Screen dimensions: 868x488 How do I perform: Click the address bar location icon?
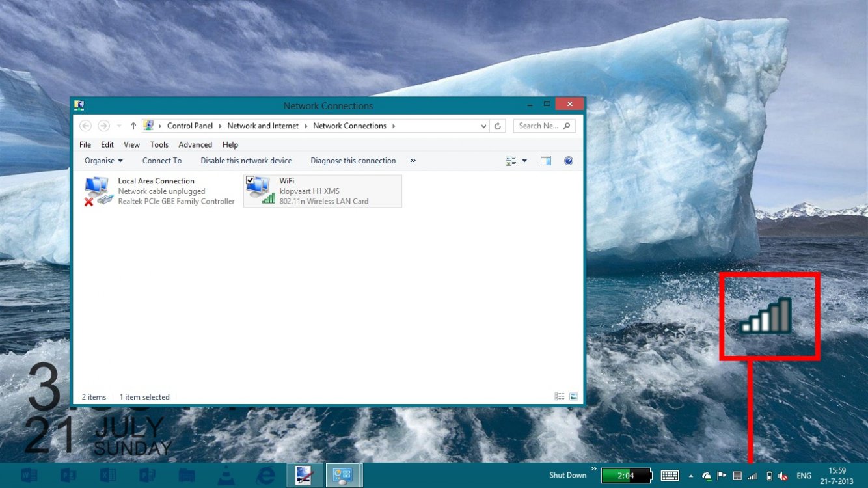coord(148,126)
